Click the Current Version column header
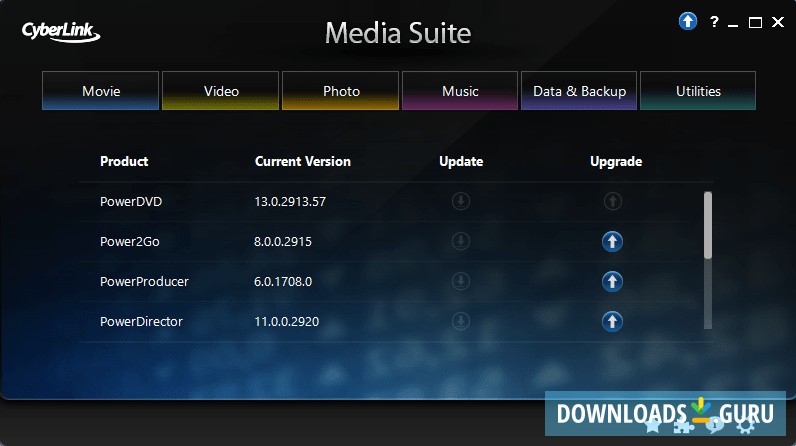Screen dimensions: 796x446 point(303,161)
